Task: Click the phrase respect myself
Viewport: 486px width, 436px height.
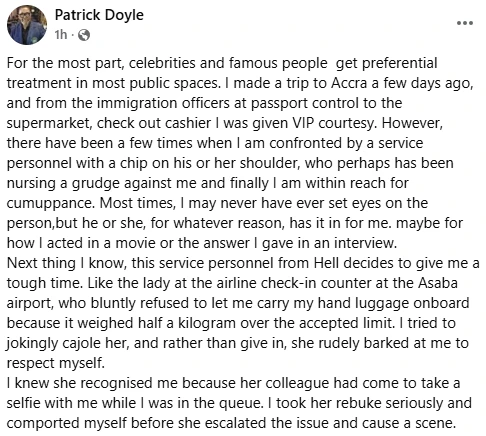Action: point(56,364)
